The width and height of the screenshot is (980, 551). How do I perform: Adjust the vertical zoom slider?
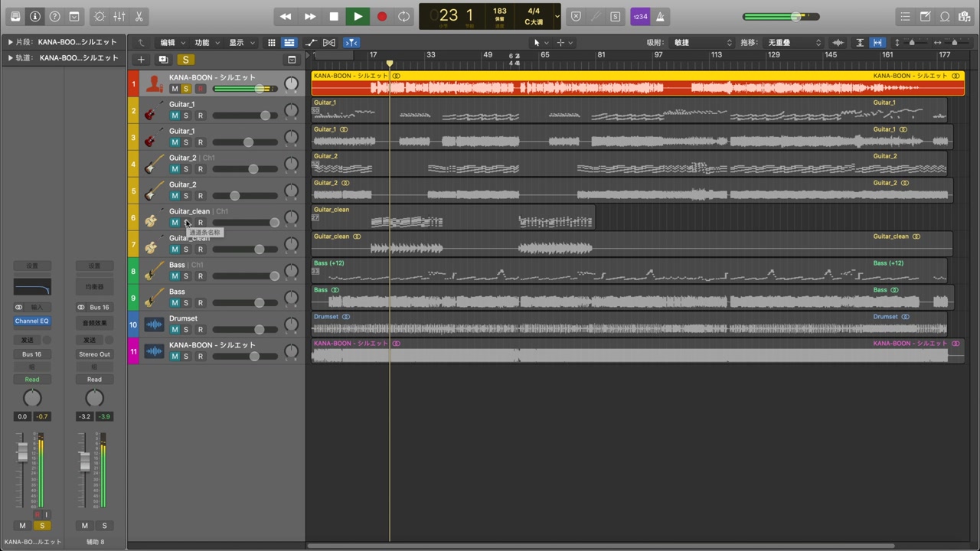911,43
